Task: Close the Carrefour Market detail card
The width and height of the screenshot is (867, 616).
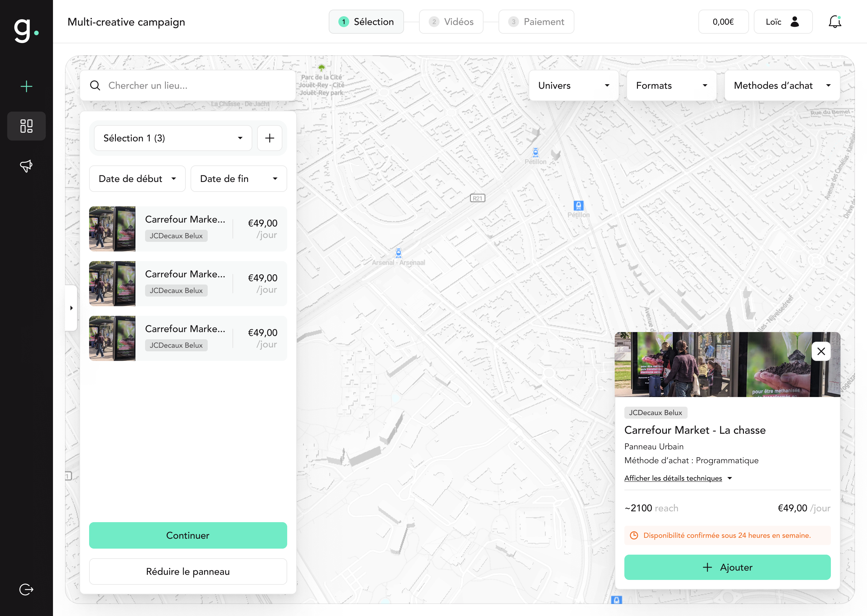Action: (821, 351)
